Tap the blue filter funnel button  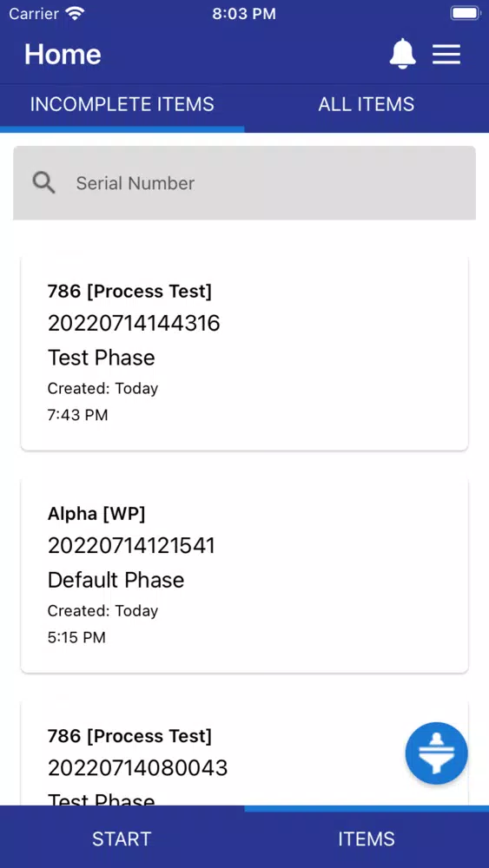click(436, 753)
